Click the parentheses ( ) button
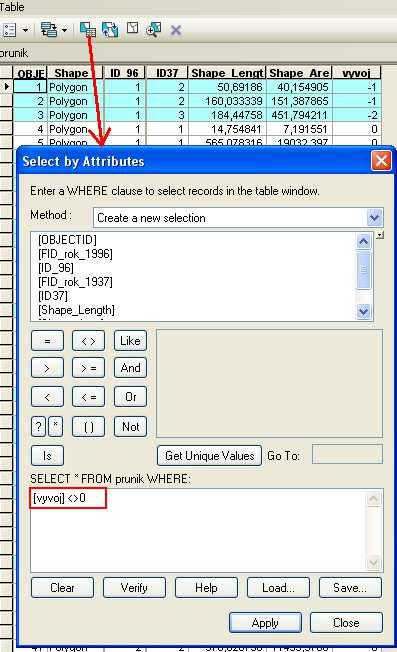Image resolution: width=397 pixels, height=652 pixels. 88,427
